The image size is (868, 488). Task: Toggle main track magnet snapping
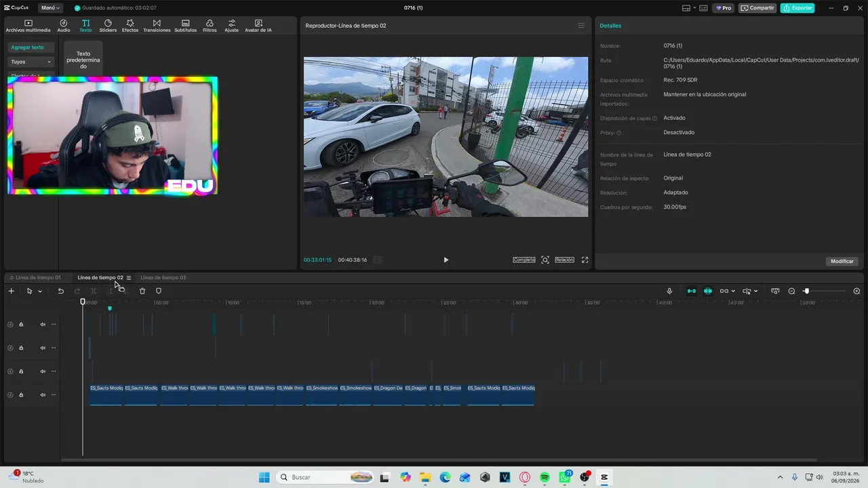click(692, 291)
